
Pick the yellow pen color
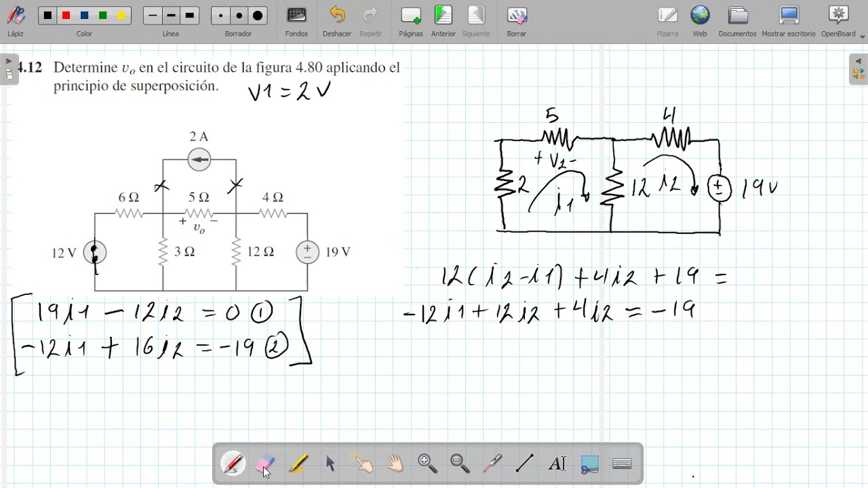click(121, 16)
